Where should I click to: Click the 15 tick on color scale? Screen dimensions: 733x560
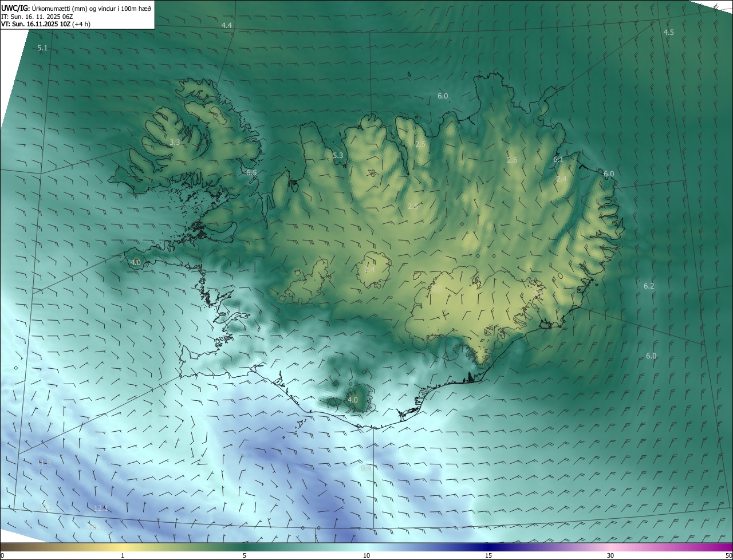point(488,555)
